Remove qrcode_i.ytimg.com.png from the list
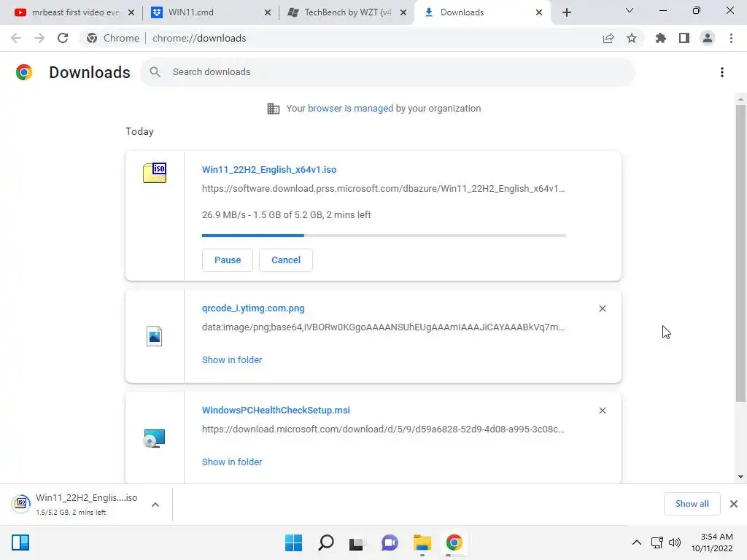The height and width of the screenshot is (560, 747). (602, 308)
